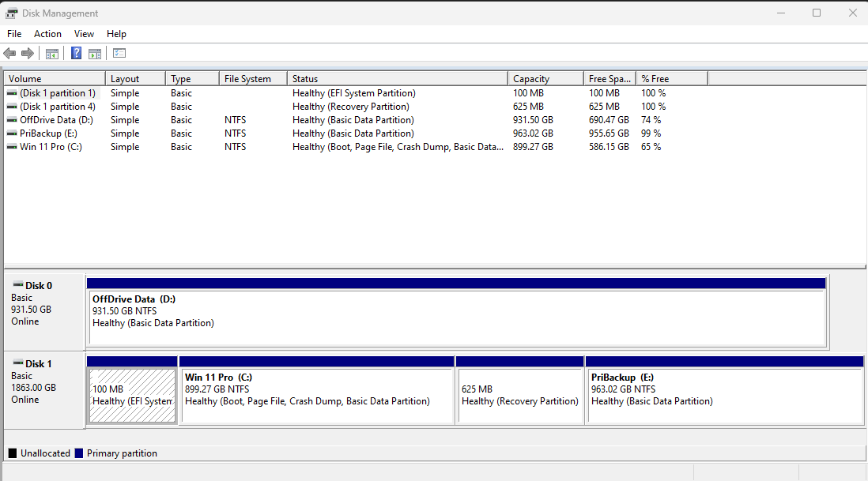Sort list by File System column header
This screenshot has width=868, height=481.
(253, 78)
